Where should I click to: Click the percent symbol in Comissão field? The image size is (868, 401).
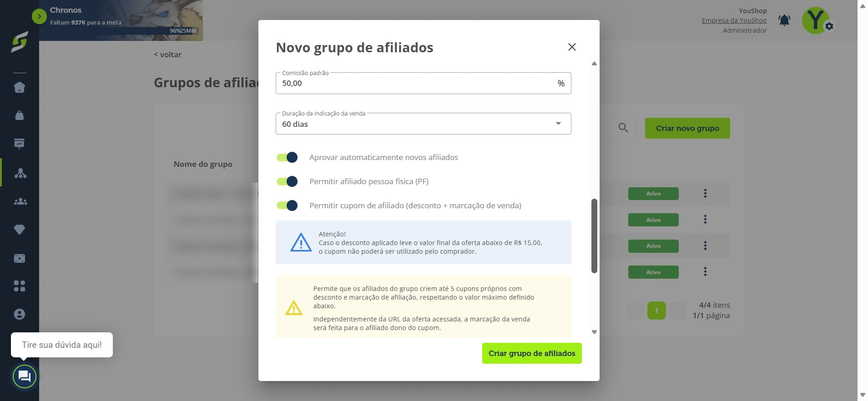[561, 83]
